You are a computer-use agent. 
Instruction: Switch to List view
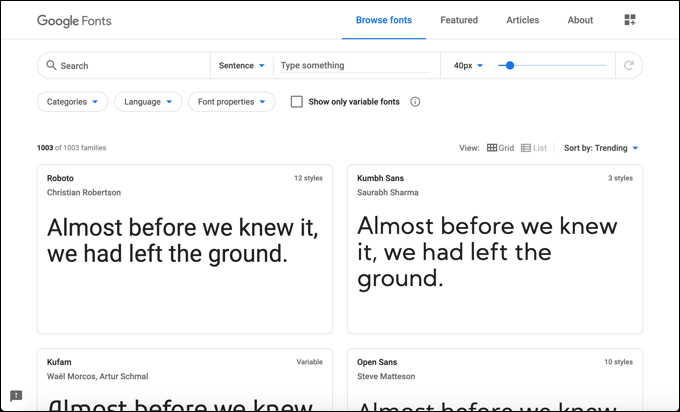pyautogui.click(x=533, y=148)
